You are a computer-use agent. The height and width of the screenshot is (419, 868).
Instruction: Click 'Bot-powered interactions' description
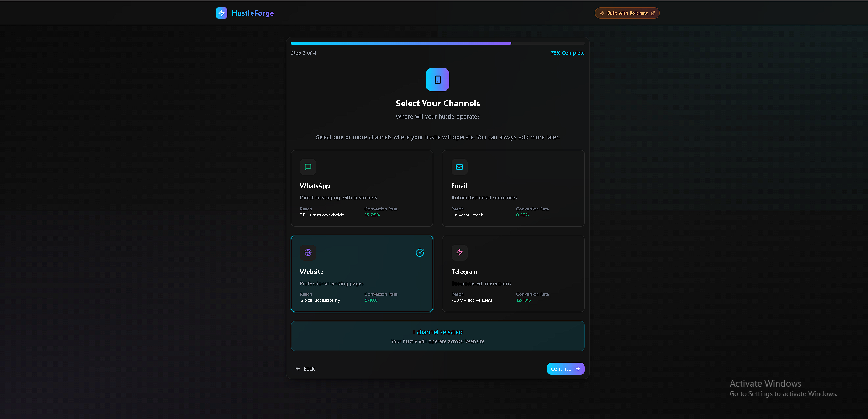(481, 283)
